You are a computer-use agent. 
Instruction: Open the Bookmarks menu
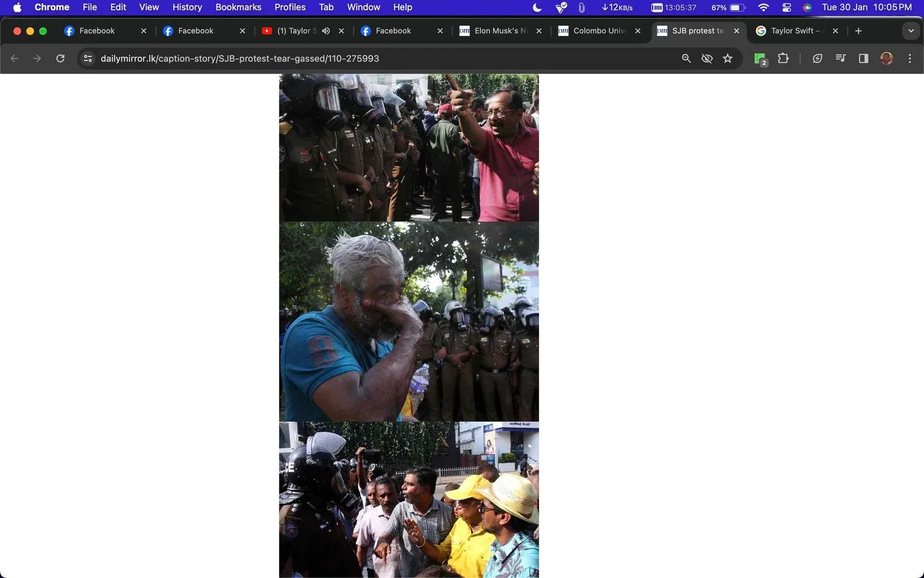click(x=238, y=7)
